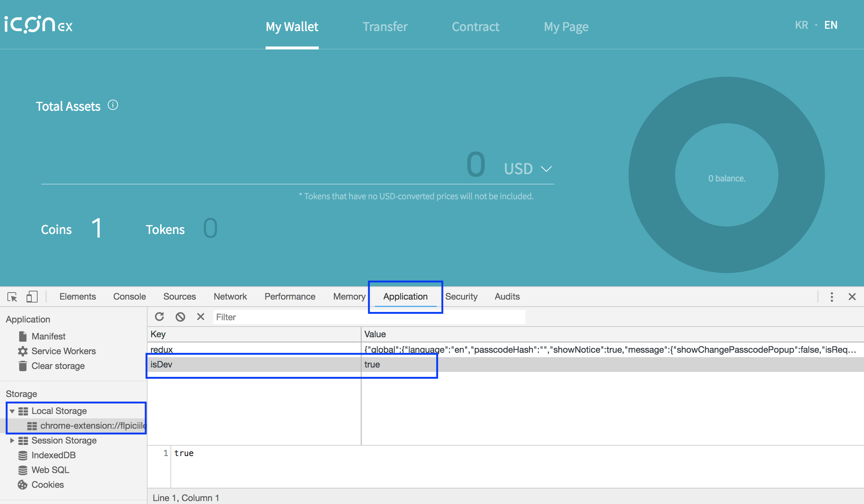Click the balance donut chart
The width and height of the screenshot is (864, 504).
[x=727, y=175]
